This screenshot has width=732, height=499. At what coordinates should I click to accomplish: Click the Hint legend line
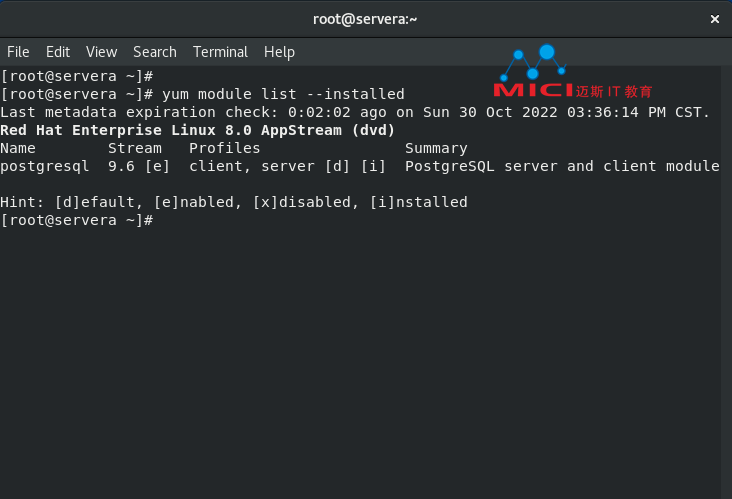[233, 202]
